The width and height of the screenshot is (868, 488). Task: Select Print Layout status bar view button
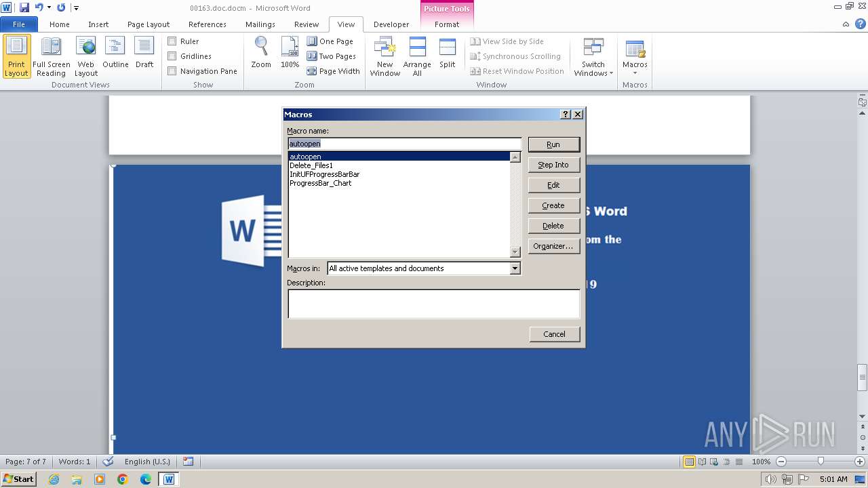689,462
